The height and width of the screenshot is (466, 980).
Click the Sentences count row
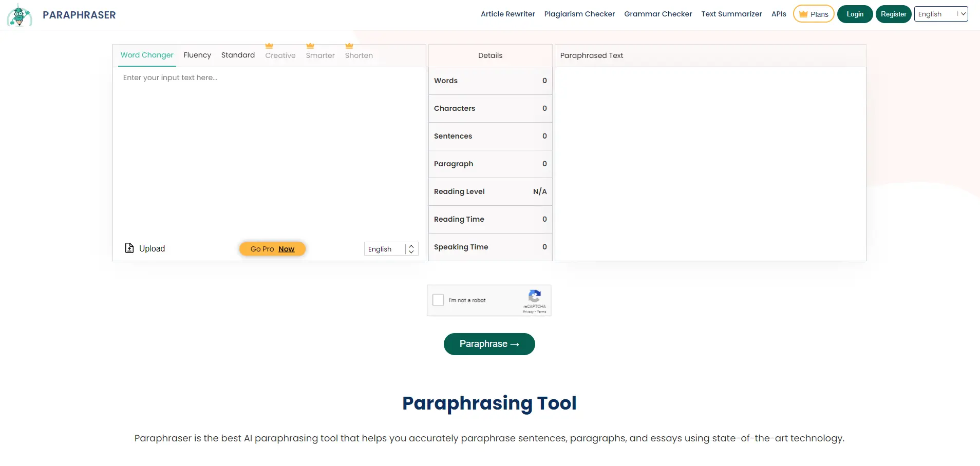click(x=491, y=136)
